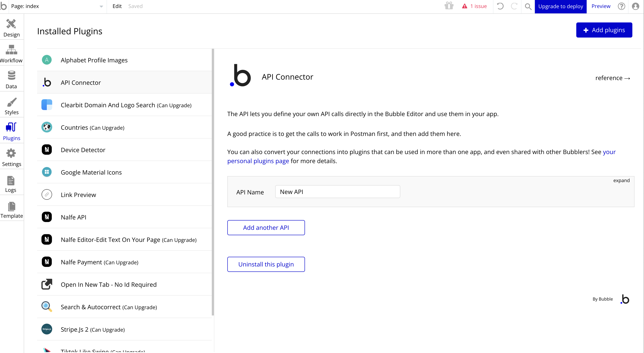Click the plugin list scrollbar
644x353 pixels.
click(x=213, y=182)
